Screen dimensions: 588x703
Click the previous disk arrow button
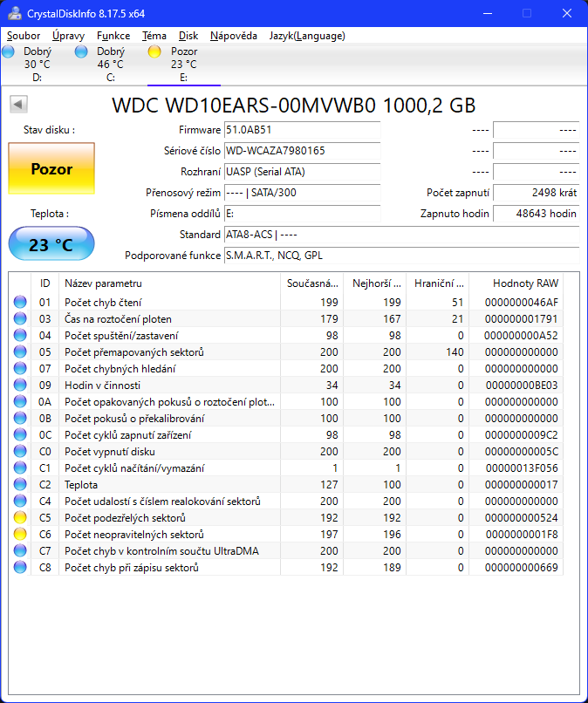tap(18, 105)
